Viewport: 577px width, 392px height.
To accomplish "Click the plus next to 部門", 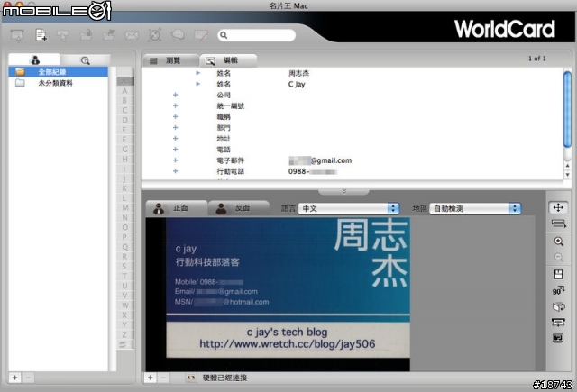I will click(176, 128).
